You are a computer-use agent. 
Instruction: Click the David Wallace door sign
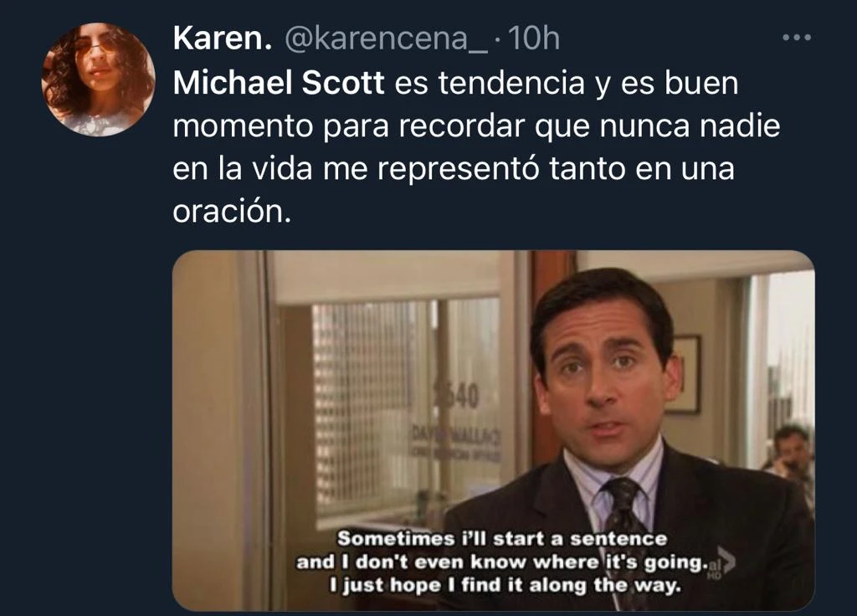455,443
